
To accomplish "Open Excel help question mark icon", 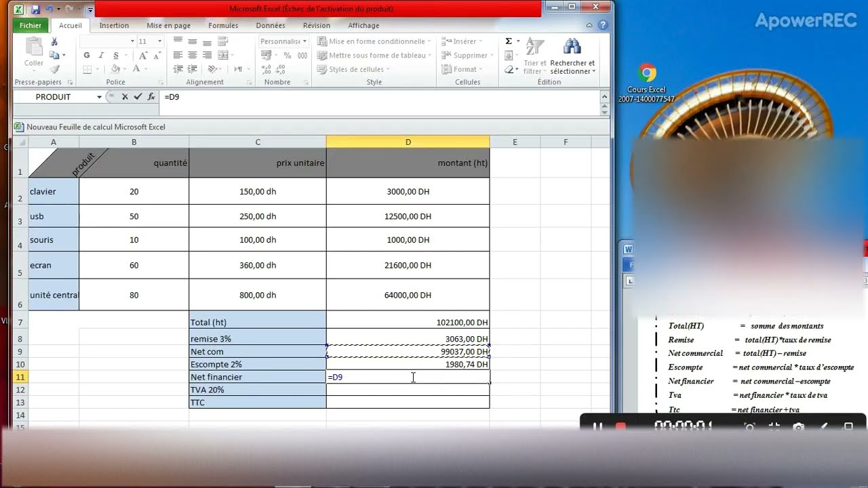I will click(x=602, y=25).
